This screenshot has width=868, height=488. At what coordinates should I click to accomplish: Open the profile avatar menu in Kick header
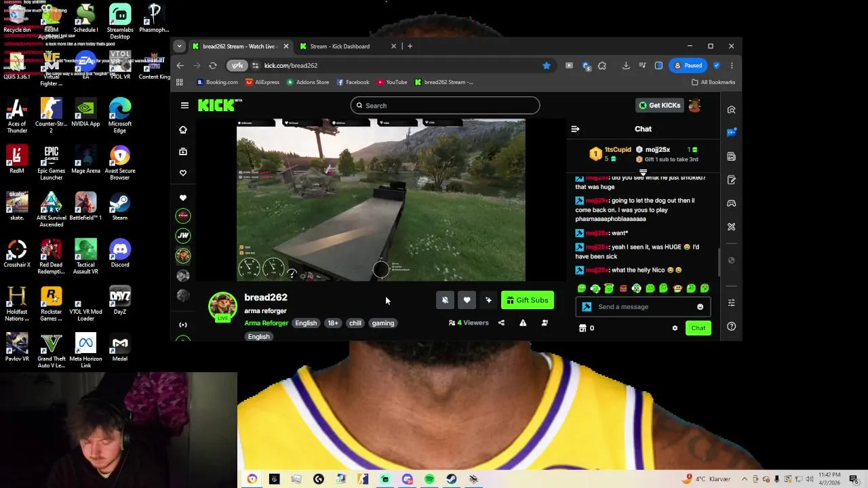point(694,105)
